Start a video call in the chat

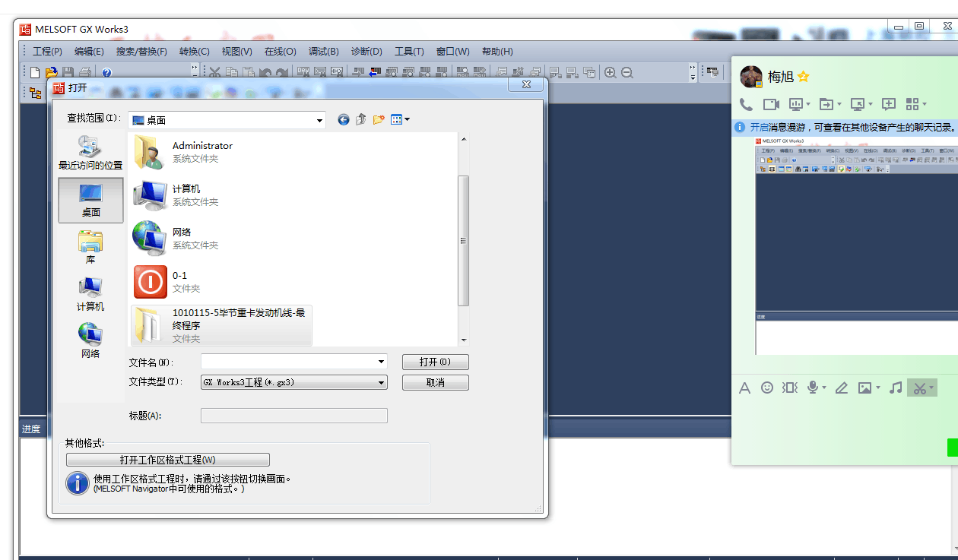pos(771,104)
